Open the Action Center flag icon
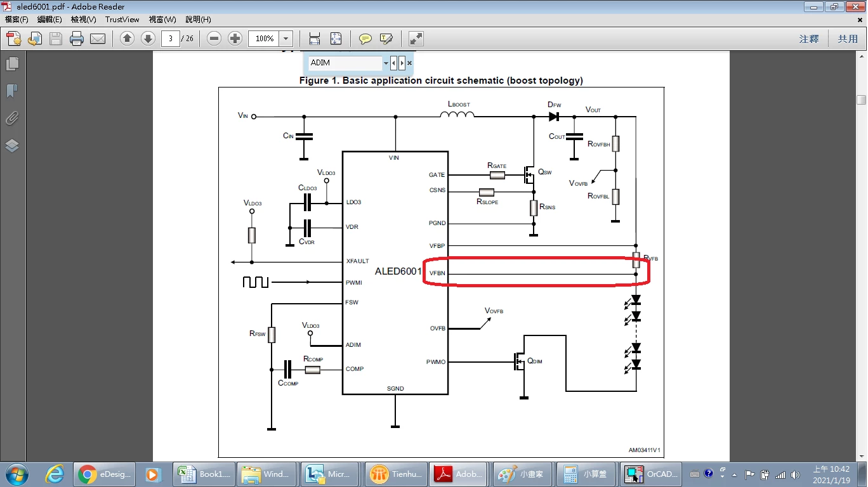 (749, 474)
